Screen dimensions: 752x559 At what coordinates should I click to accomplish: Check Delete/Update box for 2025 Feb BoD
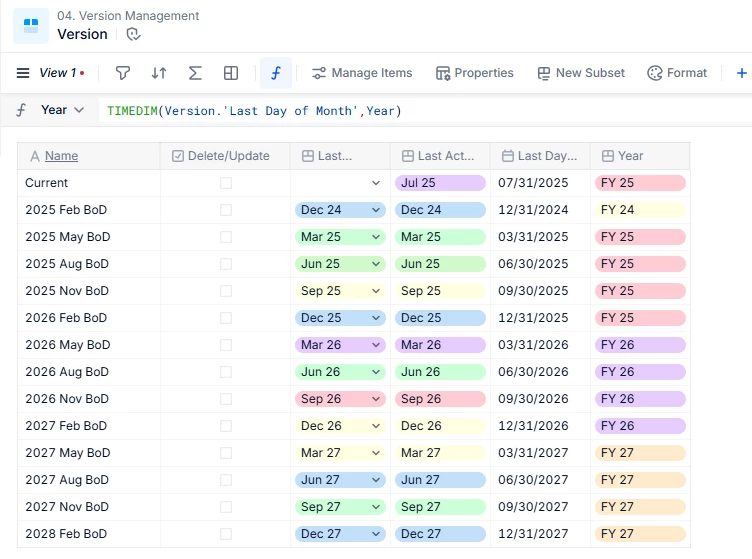pyautogui.click(x=226, y=210)
